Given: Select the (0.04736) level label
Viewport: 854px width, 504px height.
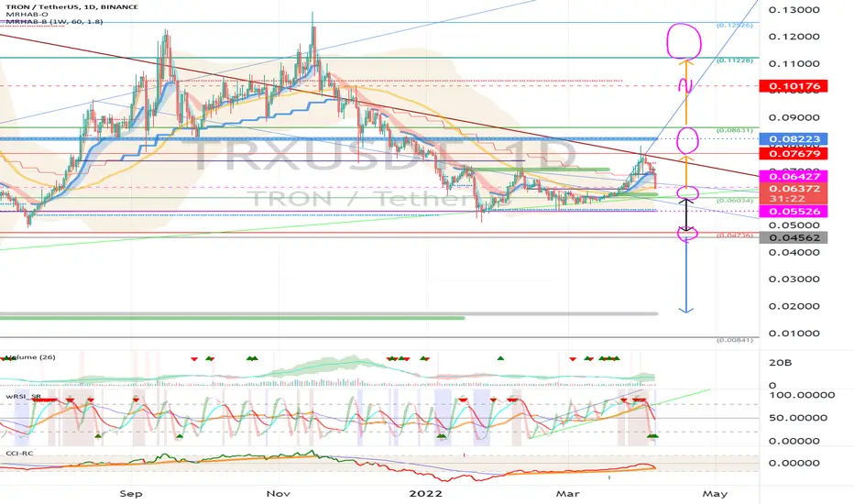Looking at the screenshot, I should (734, 236).
